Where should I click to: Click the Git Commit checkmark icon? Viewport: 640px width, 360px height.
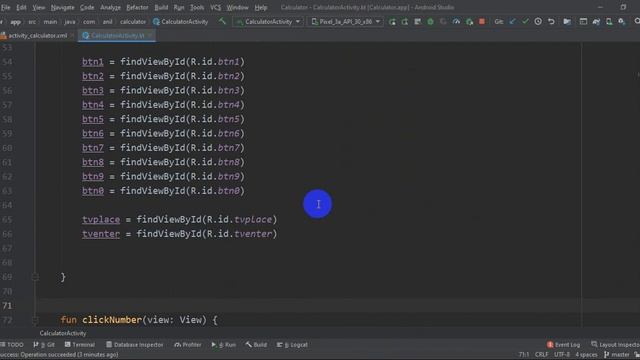pyautogui.click(x=525, y=22)
